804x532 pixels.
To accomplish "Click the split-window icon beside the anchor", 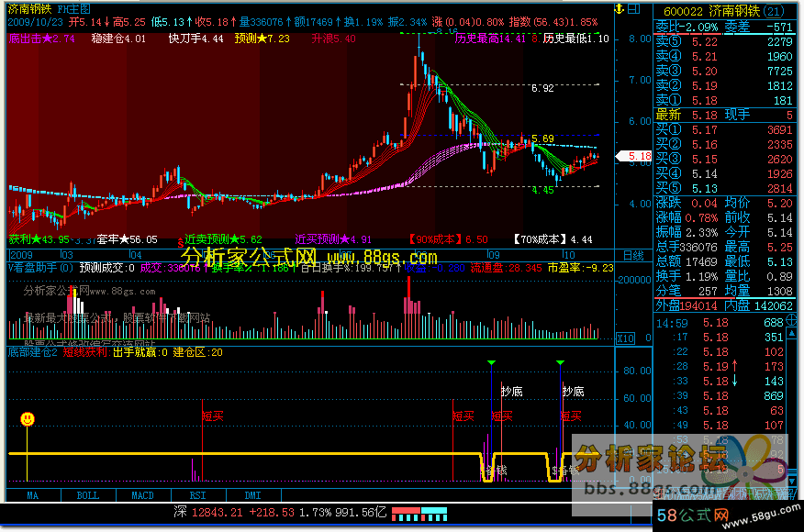I will [634, 8].
